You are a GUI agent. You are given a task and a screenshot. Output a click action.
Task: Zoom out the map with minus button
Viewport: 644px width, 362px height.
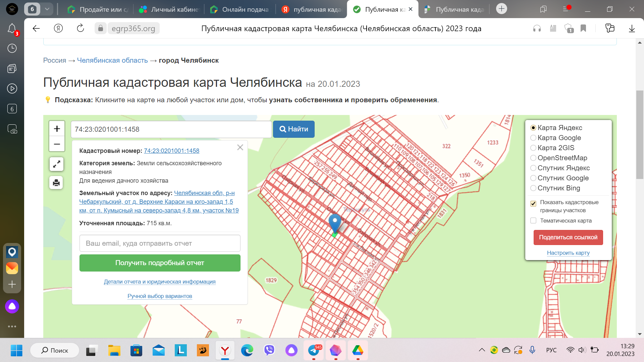[x=57, y=144]
